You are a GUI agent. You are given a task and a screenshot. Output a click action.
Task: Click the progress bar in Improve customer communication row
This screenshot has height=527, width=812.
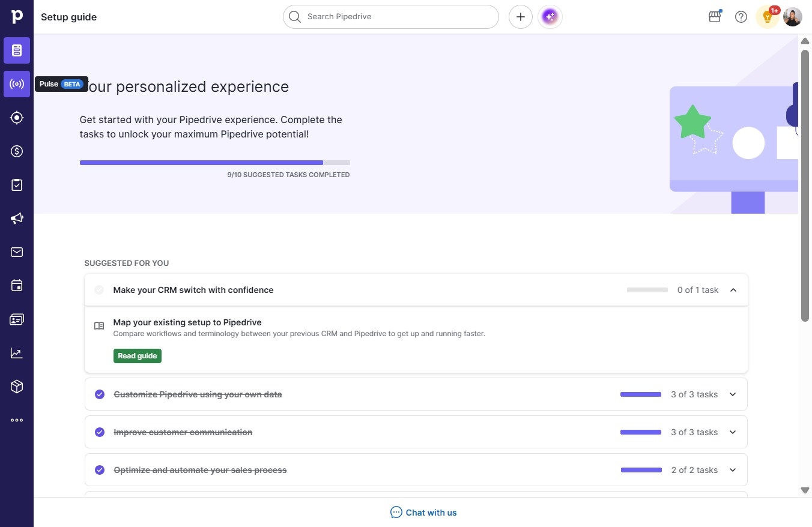(x=641, y=432)
